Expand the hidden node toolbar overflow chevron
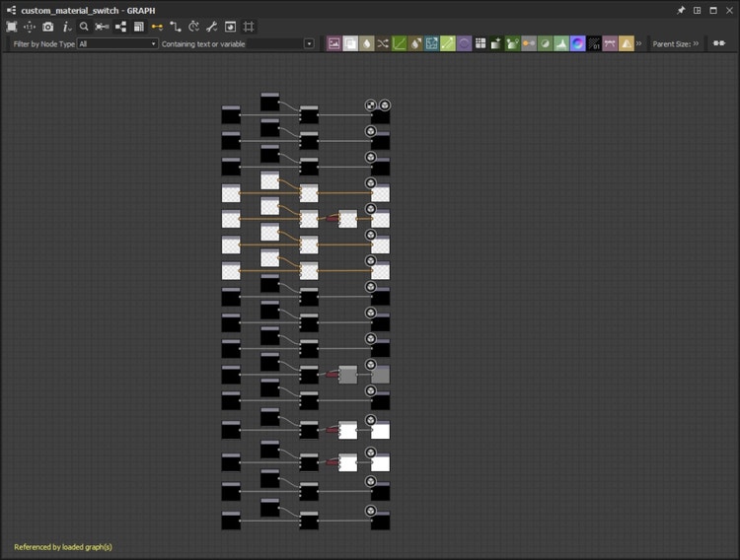Image resolution: width=740 pixels, height=560 pixels. click(639, 44)
